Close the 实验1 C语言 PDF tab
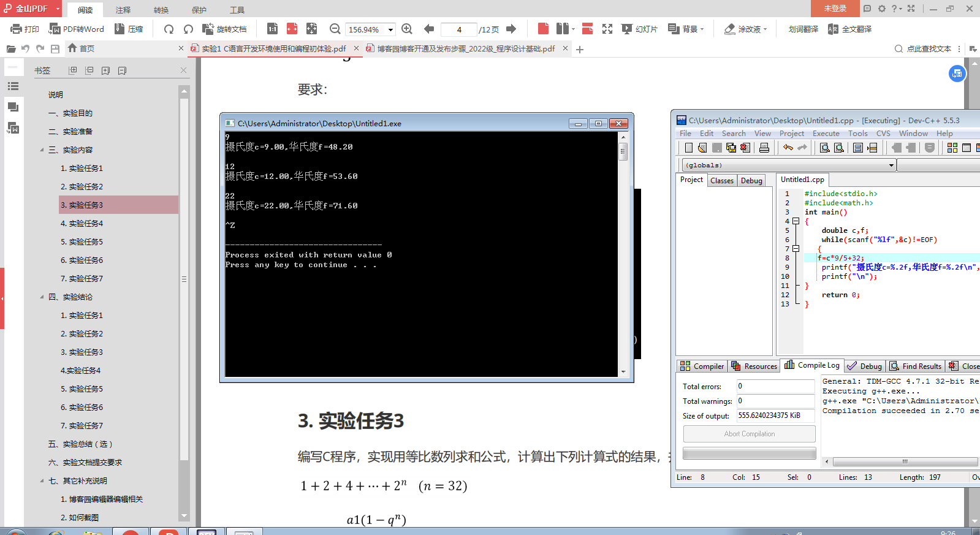This screenshot has width=980, height=535. [356, 48]
